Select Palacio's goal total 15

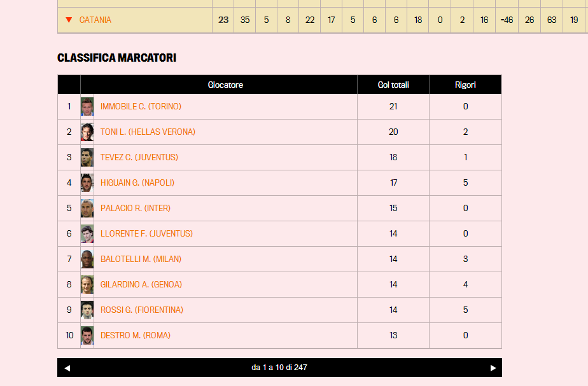click(x=393, y=209)
